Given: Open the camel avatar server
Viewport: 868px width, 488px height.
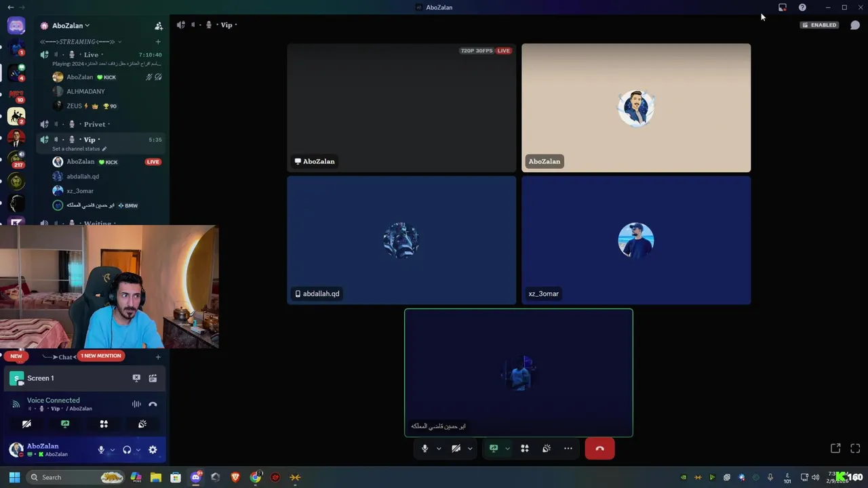Looking at the screenshot, I should click(16, 117).
